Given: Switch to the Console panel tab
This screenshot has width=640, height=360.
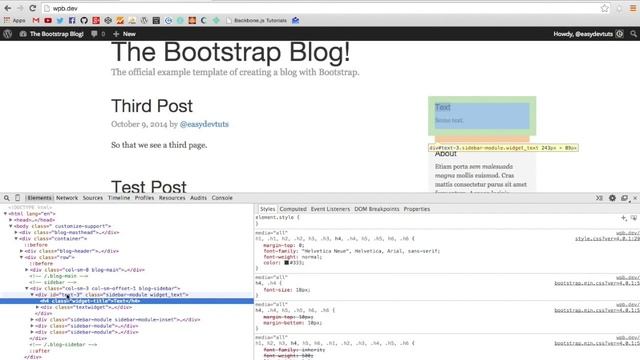Looking at the screenshot, I should pyautogui.click(x=222, y=198).
